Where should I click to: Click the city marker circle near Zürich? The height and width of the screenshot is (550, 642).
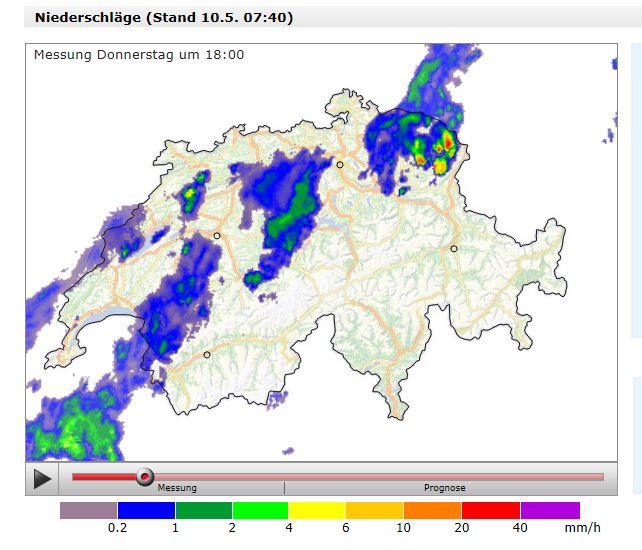[x=340, y=165]
